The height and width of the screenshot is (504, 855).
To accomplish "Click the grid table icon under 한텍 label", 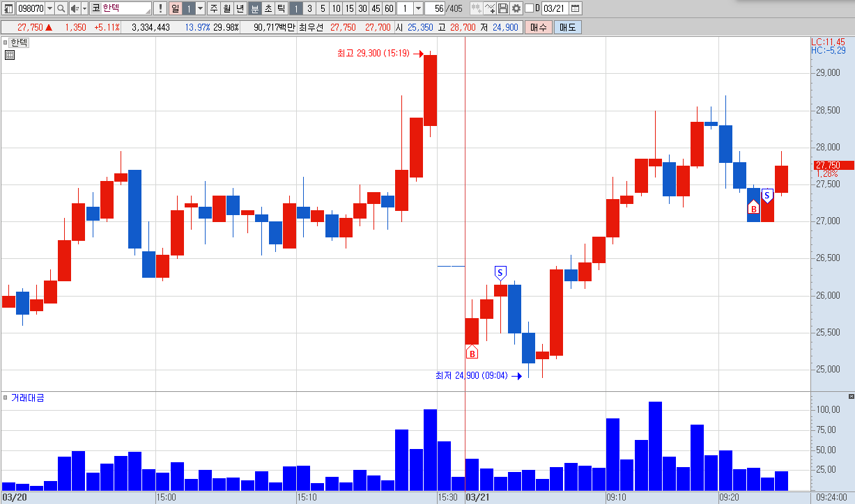I will point(10,55).
